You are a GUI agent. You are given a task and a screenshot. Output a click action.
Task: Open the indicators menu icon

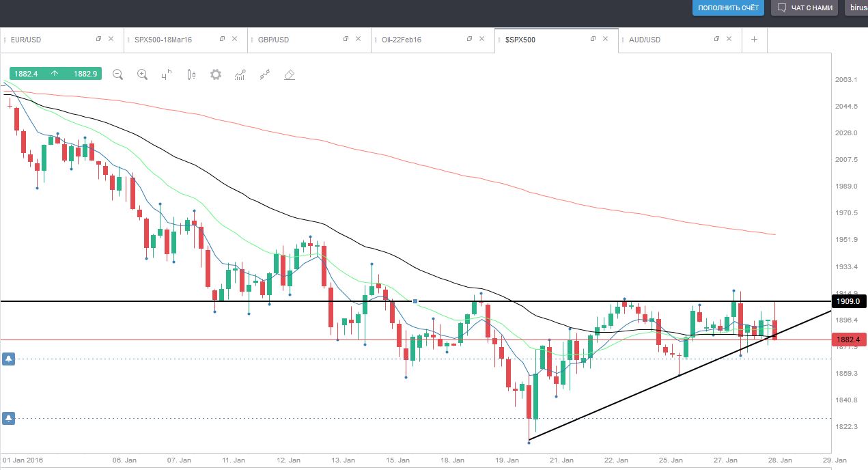(x=240, y=74)
